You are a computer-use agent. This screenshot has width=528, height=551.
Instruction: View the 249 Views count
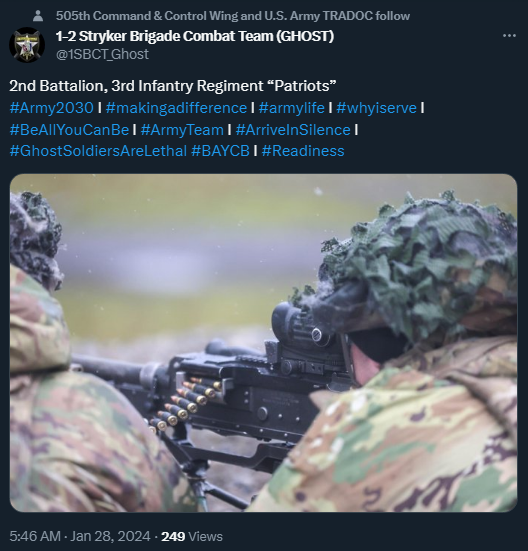click(192, 537)
